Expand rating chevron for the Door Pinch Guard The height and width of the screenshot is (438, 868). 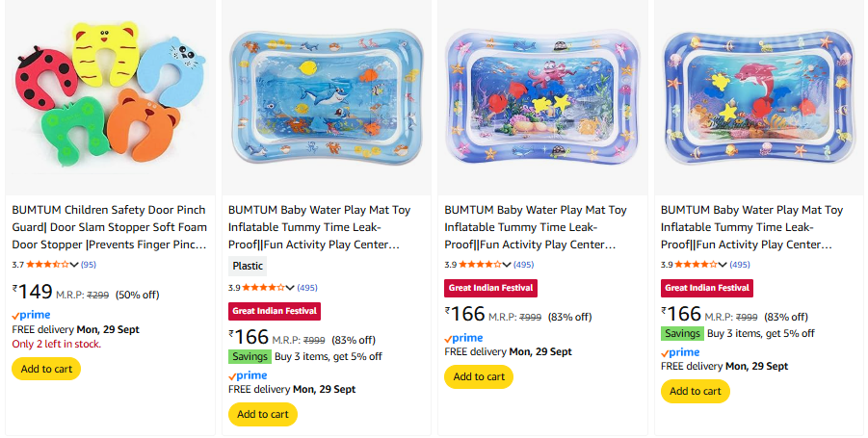(x=74, y=264)
